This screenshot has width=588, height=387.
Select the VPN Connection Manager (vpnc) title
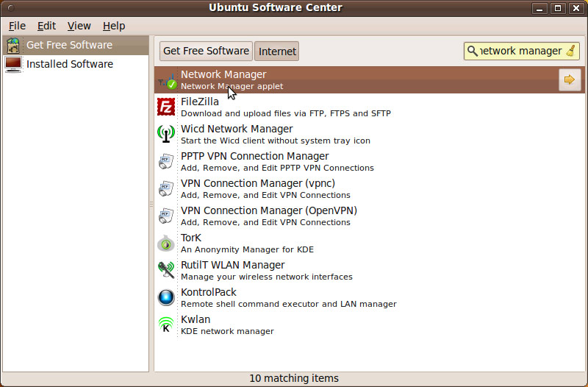pos(258,183)
